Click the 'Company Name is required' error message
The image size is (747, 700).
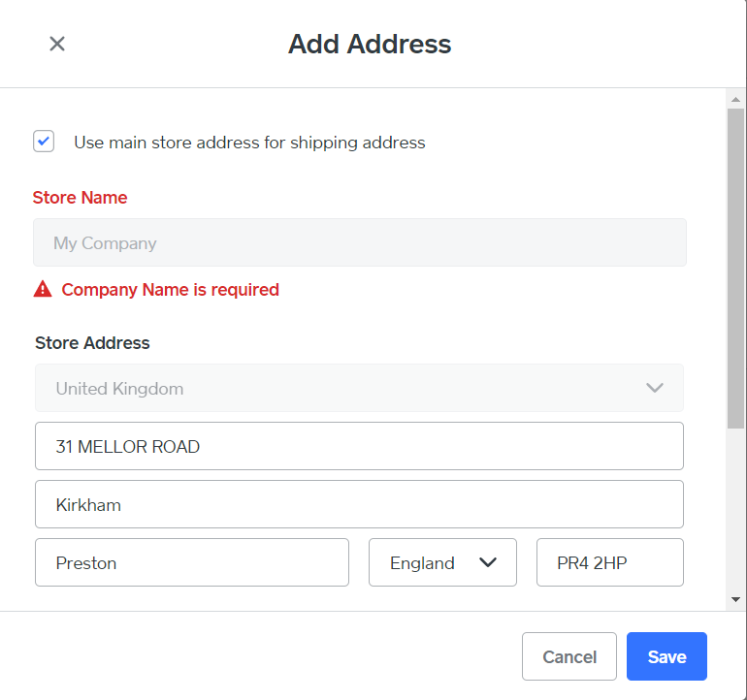(170, 289)
